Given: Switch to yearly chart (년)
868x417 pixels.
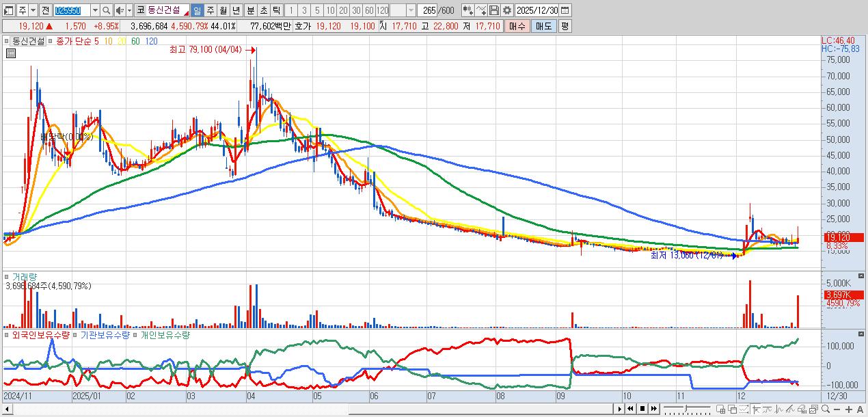Looking at the screenshot, I should tap(236, 10).
